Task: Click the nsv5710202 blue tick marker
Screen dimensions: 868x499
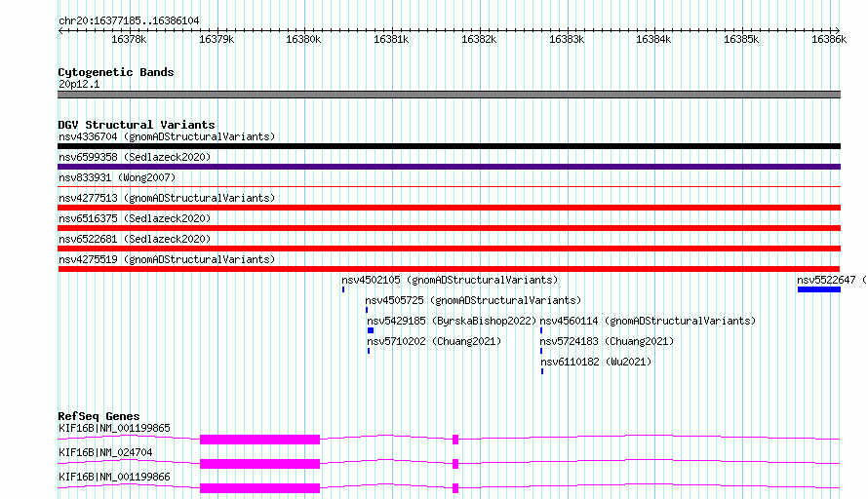Action: tap(369, 351)
